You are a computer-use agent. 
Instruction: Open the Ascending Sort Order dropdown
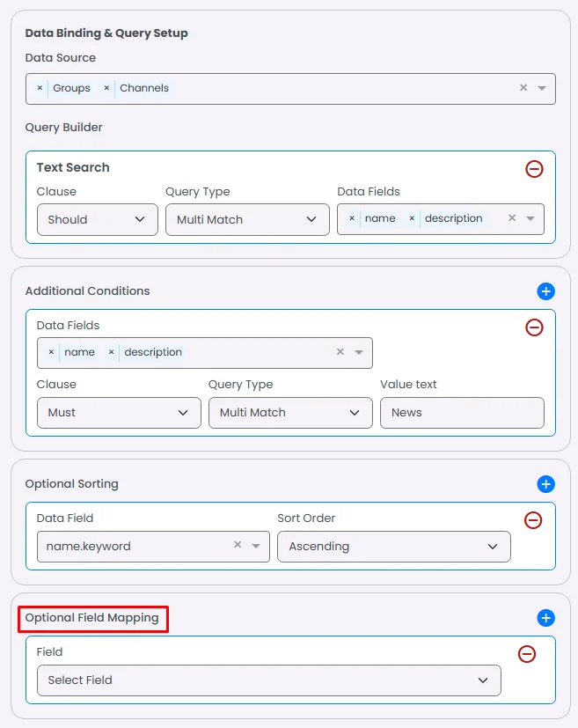click(x=393, y=547)
